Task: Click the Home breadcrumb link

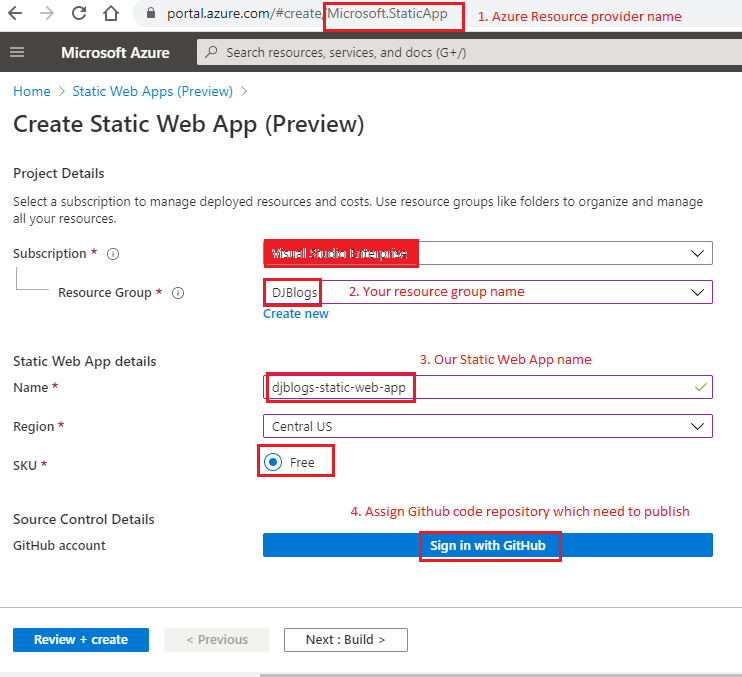Action: point(32,91)
